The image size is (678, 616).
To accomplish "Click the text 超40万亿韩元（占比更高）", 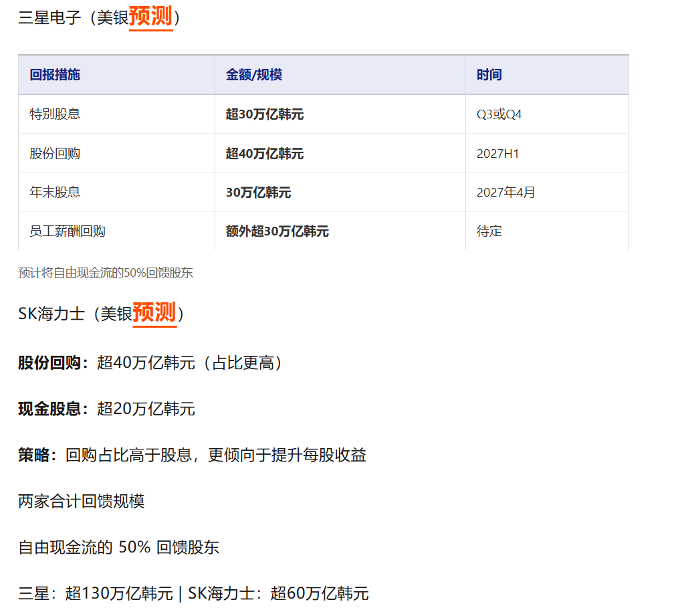I will [x=191, y=363].
